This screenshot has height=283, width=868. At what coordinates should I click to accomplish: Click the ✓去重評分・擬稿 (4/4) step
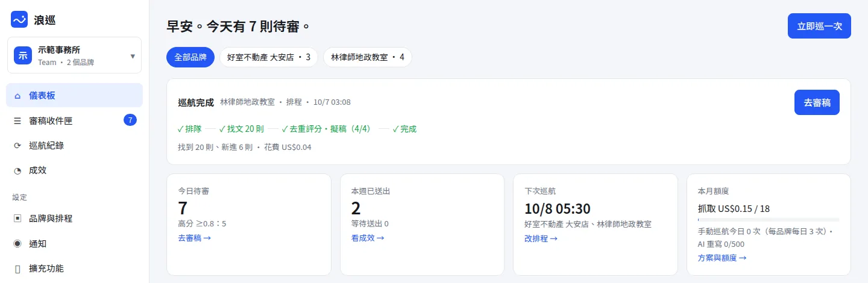coord(326,129)
